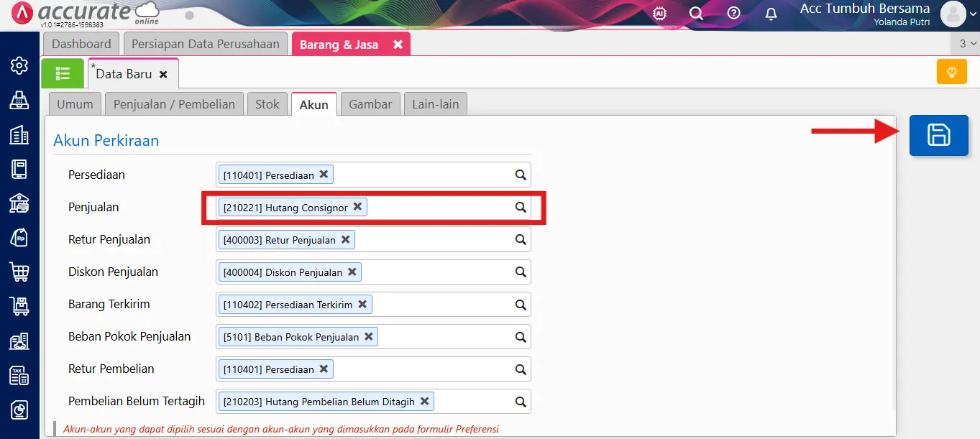The height and width of the screenshot is (439, 980).
Task: Click the yellow lightbulb tips button
Action: 951,73
